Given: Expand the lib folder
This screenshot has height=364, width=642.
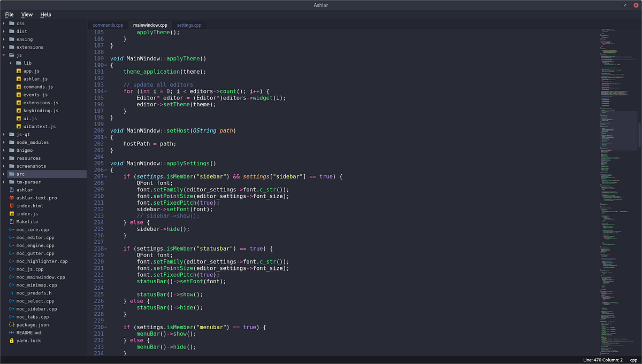Looking at the screenshot, I should pos(11,63).
